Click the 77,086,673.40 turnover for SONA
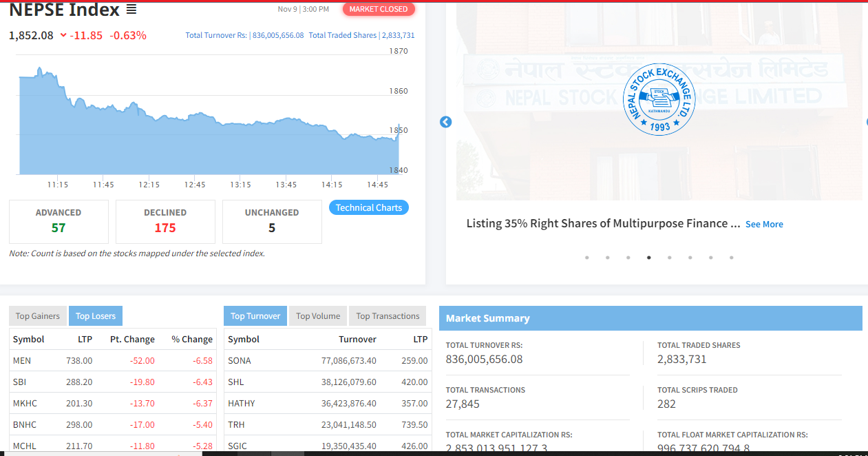Screen dimensions: 868x456 (349, 360)
